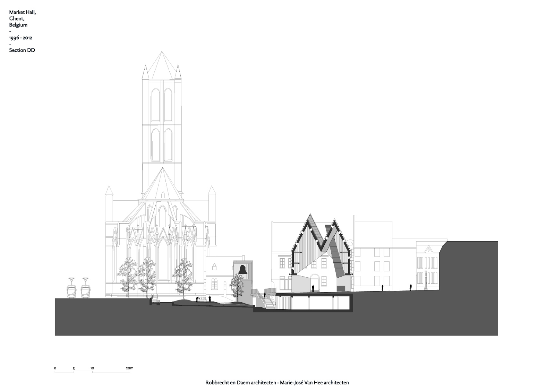
Task: Click the '5' scale bar label
Action: [x=74, y=368]
